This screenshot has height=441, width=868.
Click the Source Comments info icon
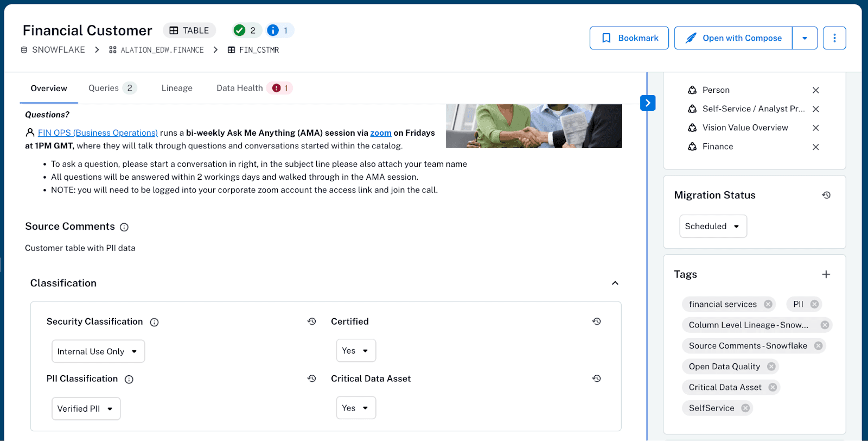pyautogui.click(x=124, y=227)
